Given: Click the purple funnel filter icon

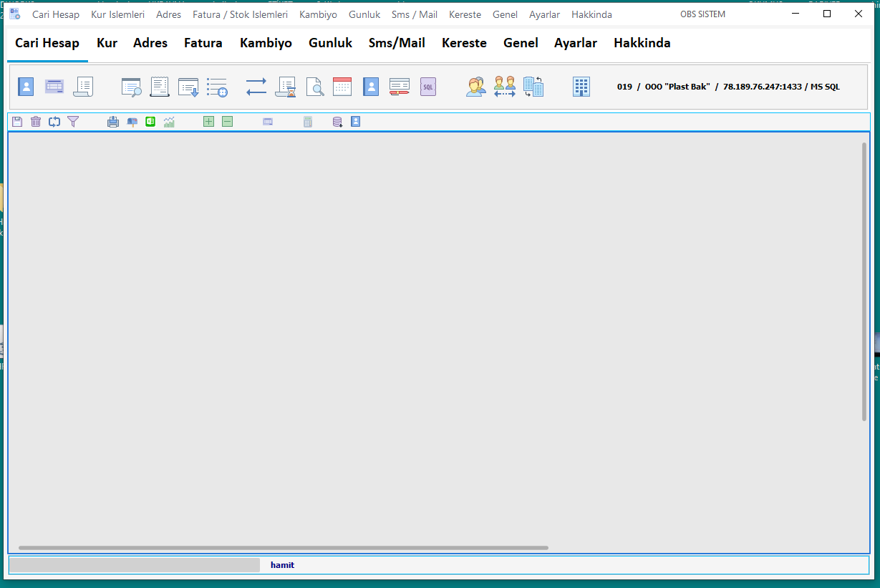Looking at the screenshot, I should 73,122.
